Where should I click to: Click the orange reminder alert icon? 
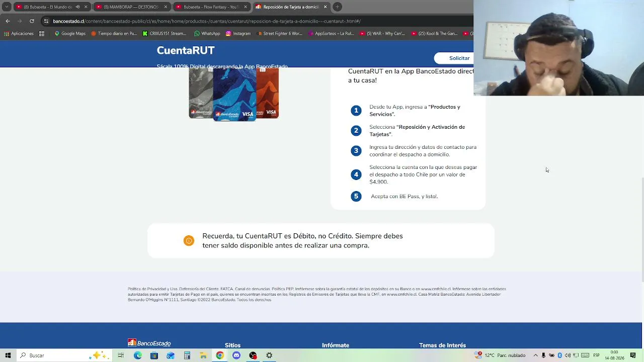[189, 241]
